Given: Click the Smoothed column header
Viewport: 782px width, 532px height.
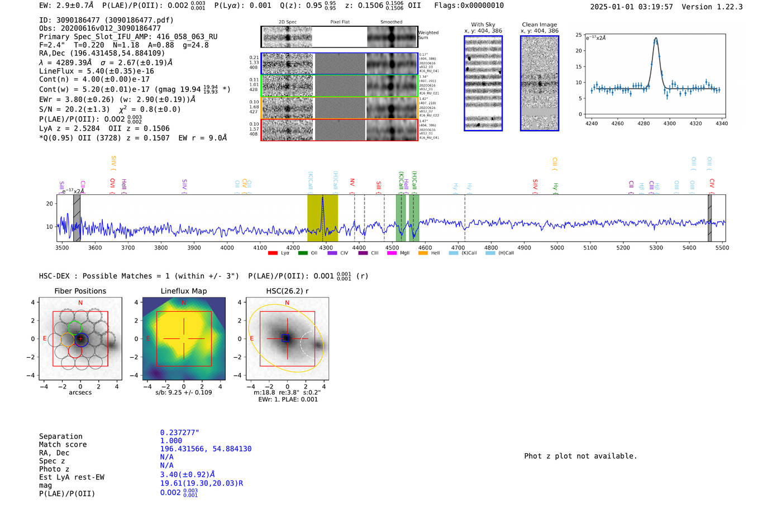Looking at the screenshot, I should click(392, 22).
